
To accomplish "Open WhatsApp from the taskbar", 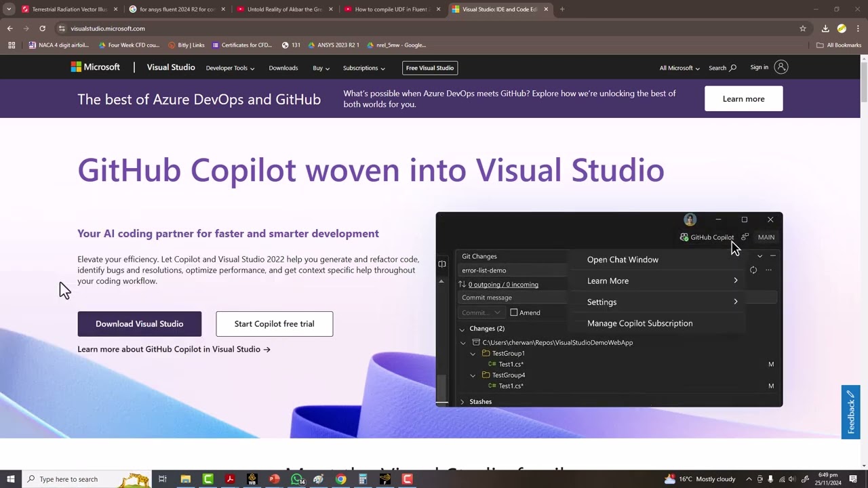I will tap(297, 479).
